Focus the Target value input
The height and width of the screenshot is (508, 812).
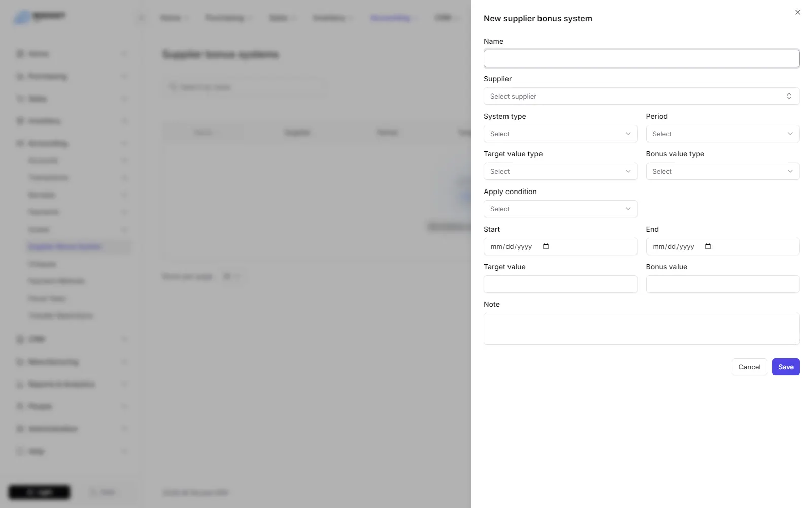(560, 284)
